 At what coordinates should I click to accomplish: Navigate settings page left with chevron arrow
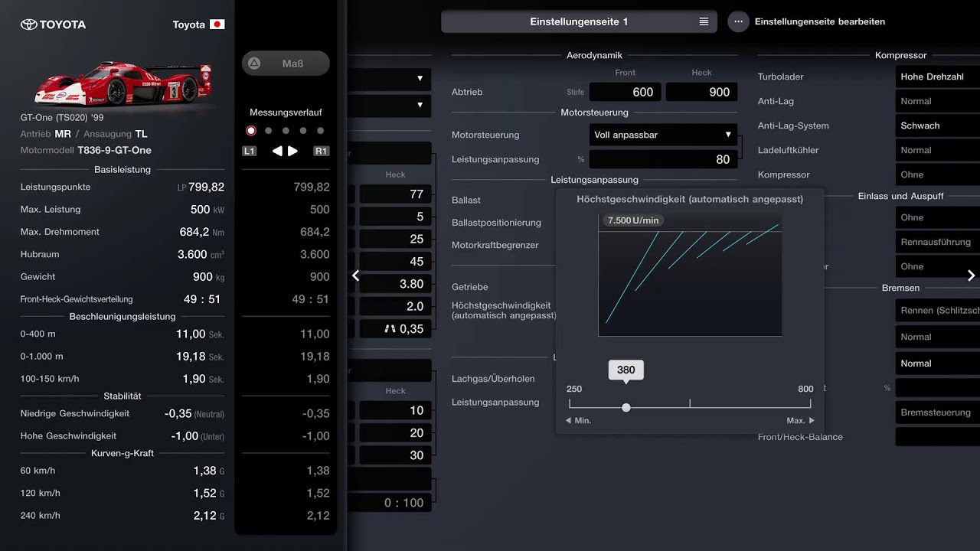(x=355, y=275)
